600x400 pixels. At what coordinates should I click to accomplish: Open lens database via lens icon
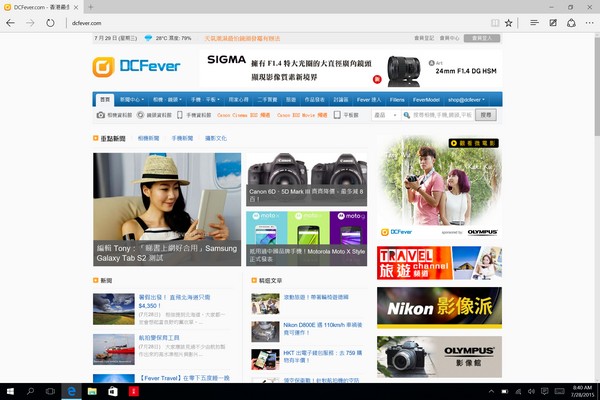(140, 115)
